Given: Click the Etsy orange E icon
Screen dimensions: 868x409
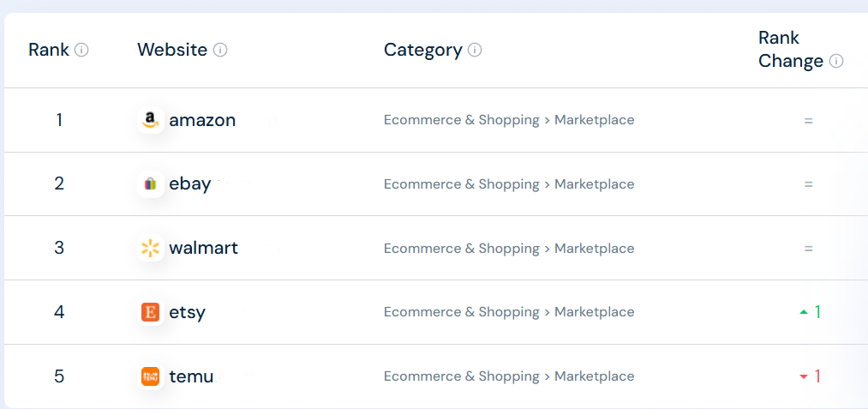Looking at the screenshot, I should (x=151, y=312).
